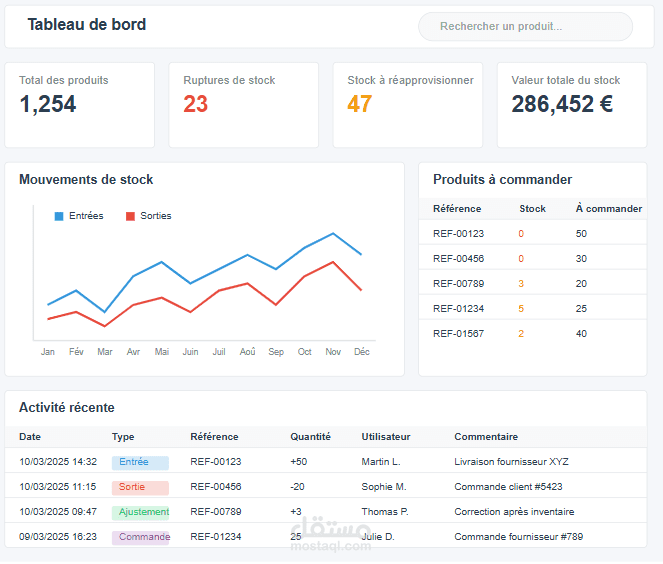Open the Ruptures de stock card
Image resolution: width=663 pixels, height=564 pixels.
tap(244, 105)
